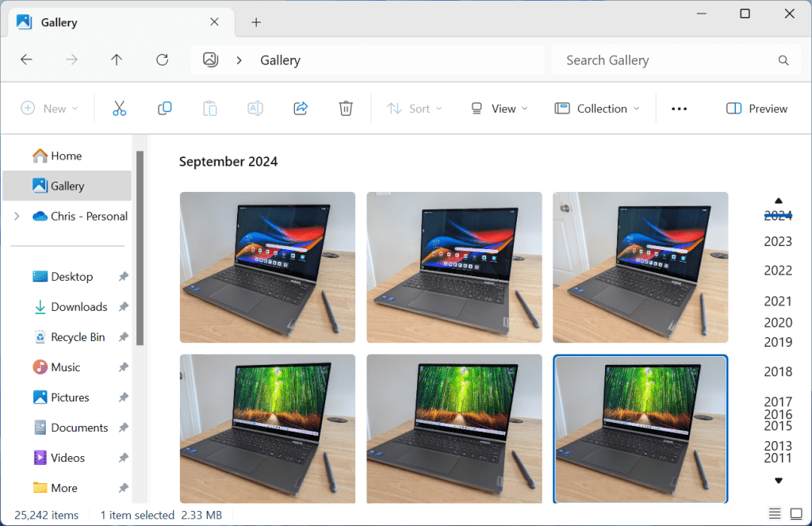This screenshot has width=812, height=526.
Task: Add a new tab with plus button
Action: pos(256,22)
